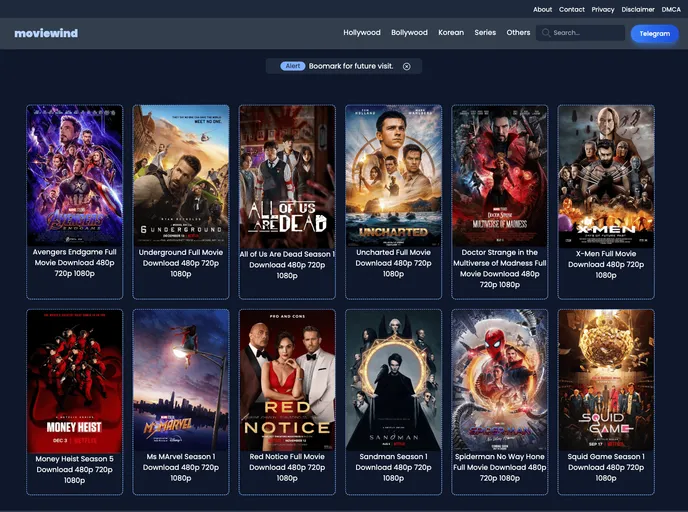Open the Uncharted poster
This screenshot has width=688, height=512.
pos(394,175)
